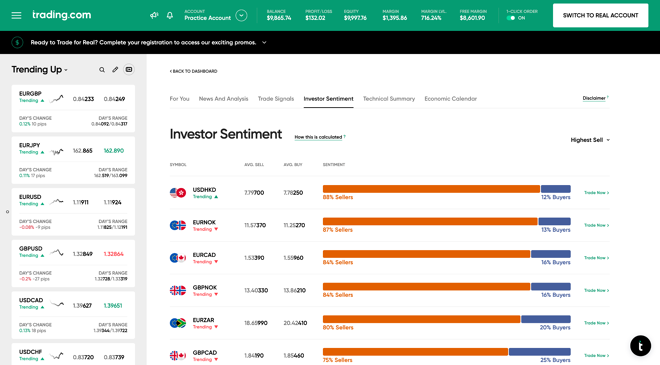
Task: Open the EURGBP watchlist card
Action: 73,109
